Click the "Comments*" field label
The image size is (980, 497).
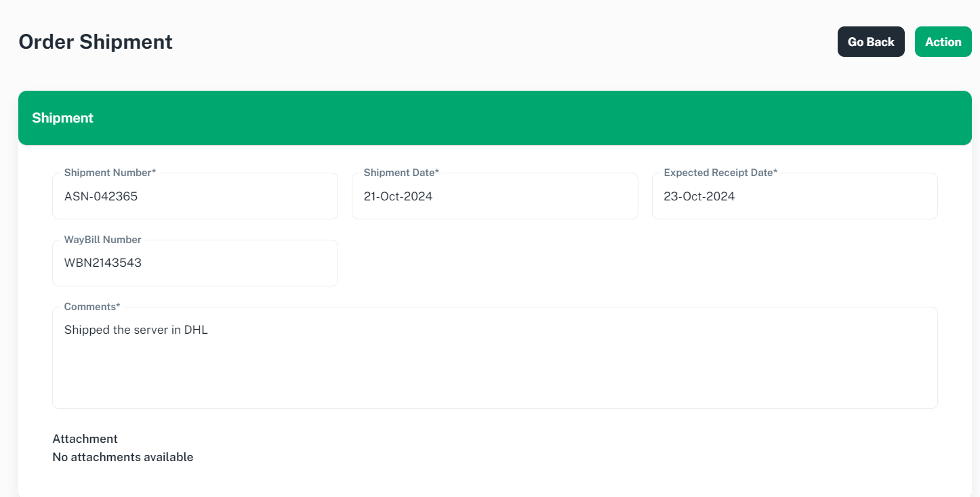pyautogui.click(x=92, y=307)
